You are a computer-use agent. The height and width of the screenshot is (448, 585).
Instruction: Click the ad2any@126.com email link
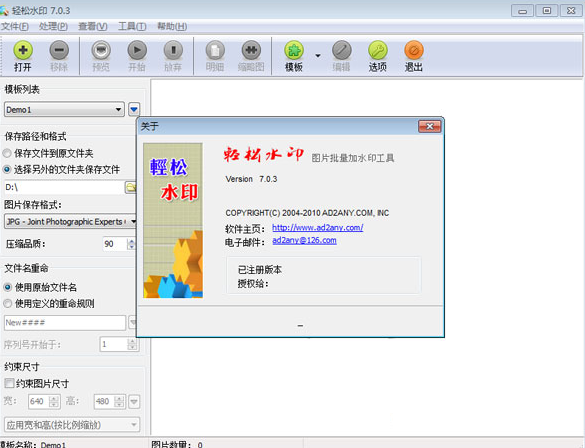(x=304, y=240)
